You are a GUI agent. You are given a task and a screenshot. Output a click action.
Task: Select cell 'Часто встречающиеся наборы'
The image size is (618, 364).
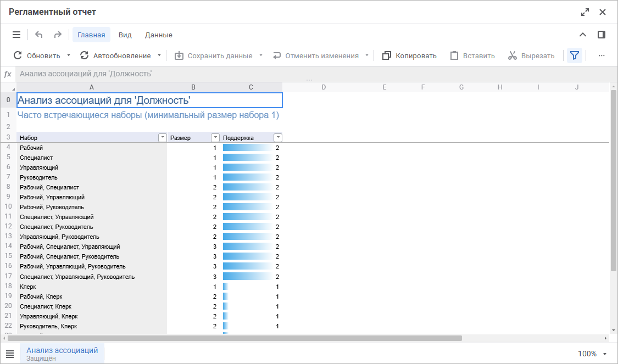click(149, 115)
